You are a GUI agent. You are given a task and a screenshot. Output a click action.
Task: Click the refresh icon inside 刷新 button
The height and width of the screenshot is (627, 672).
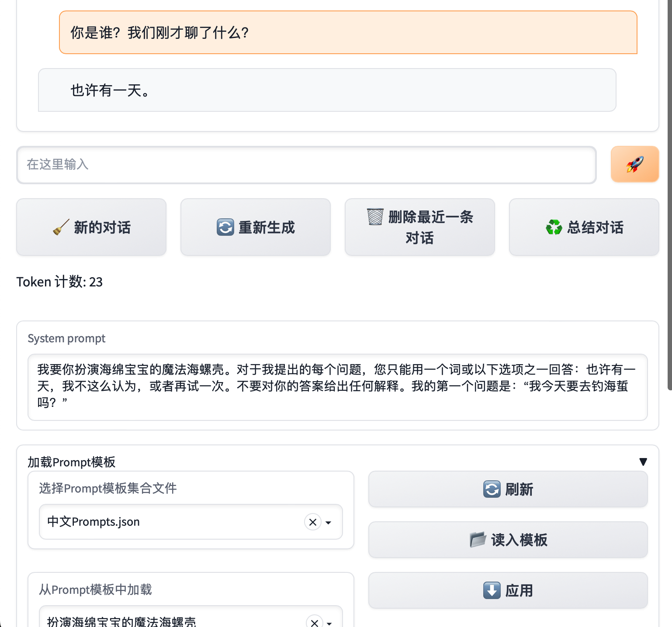coord(492,489)
